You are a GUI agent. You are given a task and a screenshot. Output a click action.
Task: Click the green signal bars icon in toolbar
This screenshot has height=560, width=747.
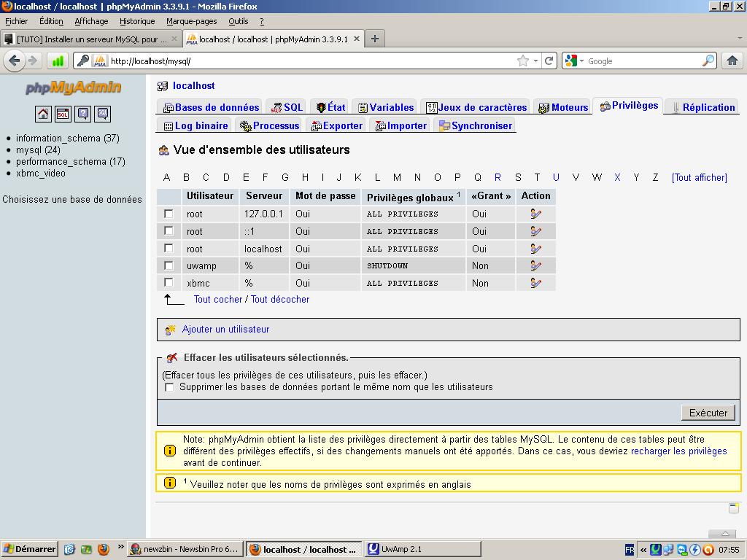(x=58, y=61)
